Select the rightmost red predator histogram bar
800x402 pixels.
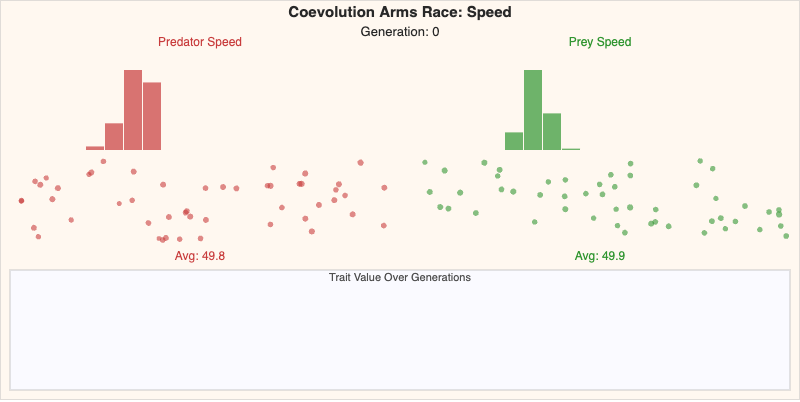(x=152, y=116)
